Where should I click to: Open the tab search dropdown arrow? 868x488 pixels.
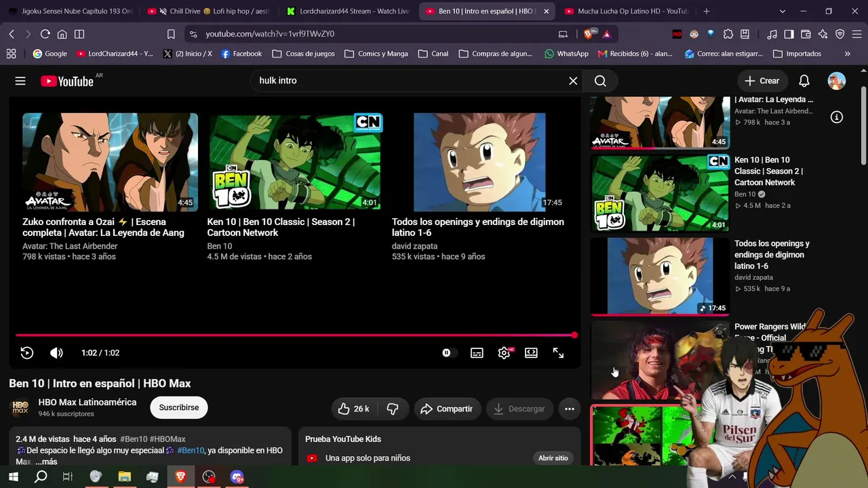782,12
